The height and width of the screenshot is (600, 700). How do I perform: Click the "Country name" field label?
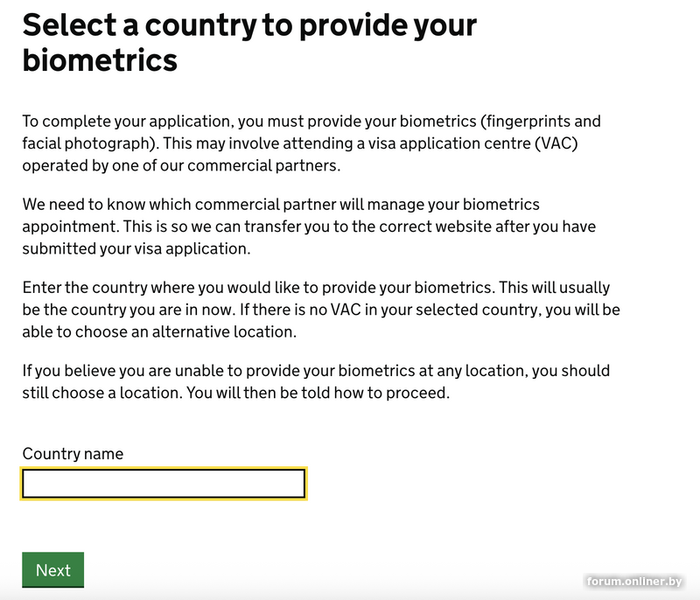pos(73,454)
